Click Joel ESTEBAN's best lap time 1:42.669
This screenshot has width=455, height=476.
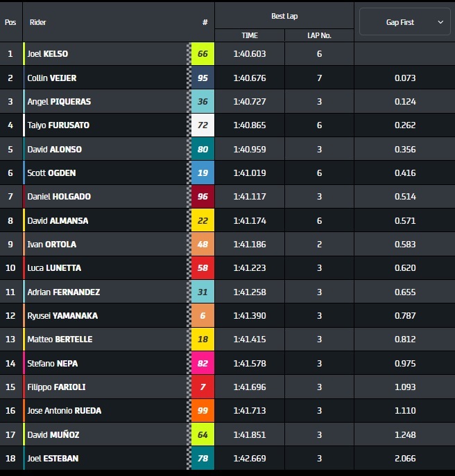point(249,458)
